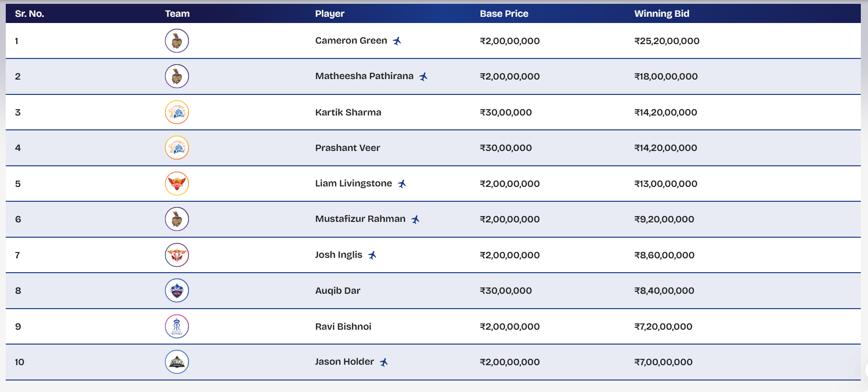Click the Player column header

(x=329, y=14)
